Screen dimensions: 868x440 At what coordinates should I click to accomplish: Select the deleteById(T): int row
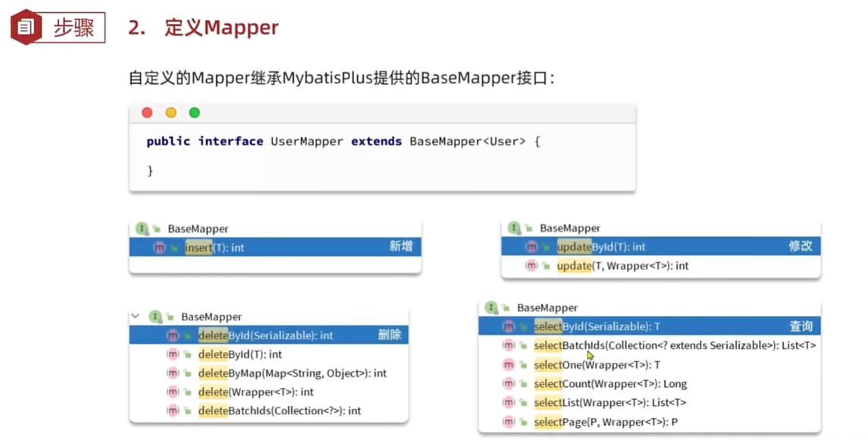269,354
